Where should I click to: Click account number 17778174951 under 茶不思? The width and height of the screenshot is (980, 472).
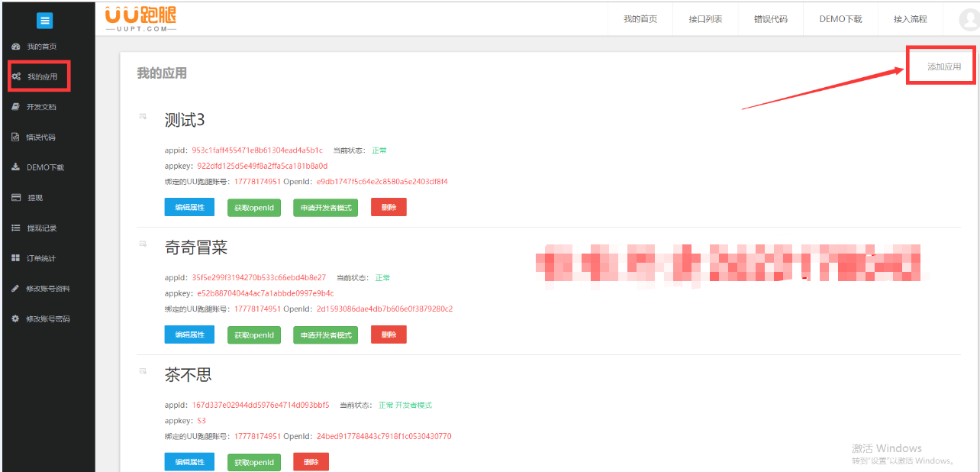coord(257,437)
